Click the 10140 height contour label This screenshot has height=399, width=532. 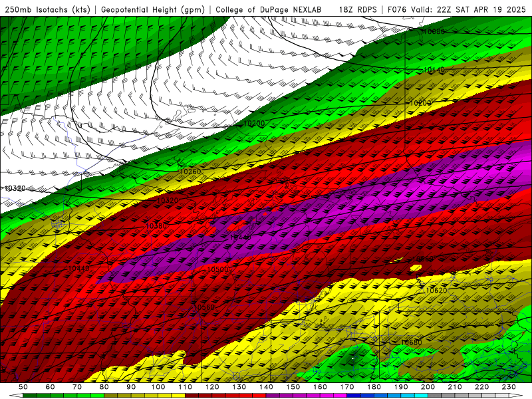click(434, 70)
